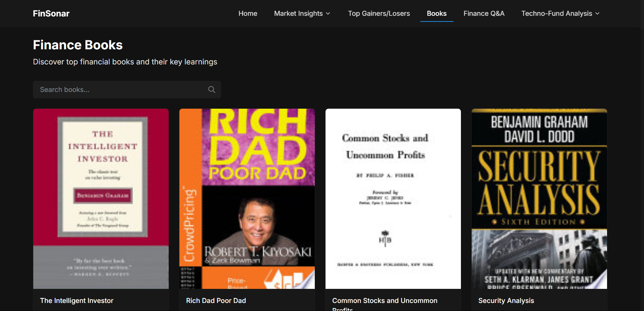This screenshot has height=311, width=644.
Task: Open Top Gainers/Losers page
Action: [379, 13]
